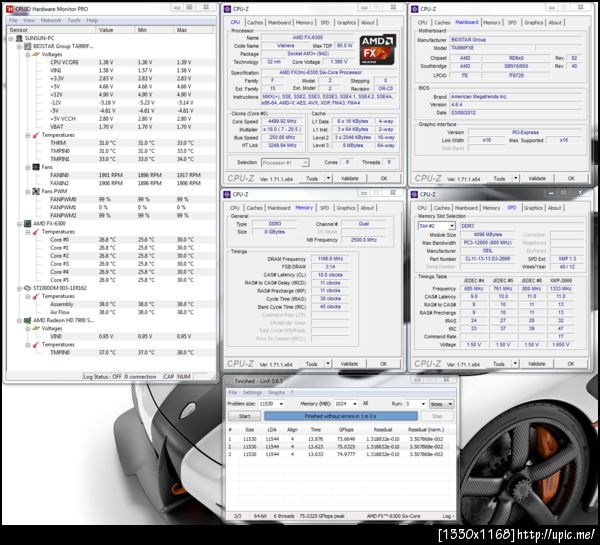Click the title icon of CPU-Z Mainboard window
600x545 pixels.
click(x=414, y=9)
